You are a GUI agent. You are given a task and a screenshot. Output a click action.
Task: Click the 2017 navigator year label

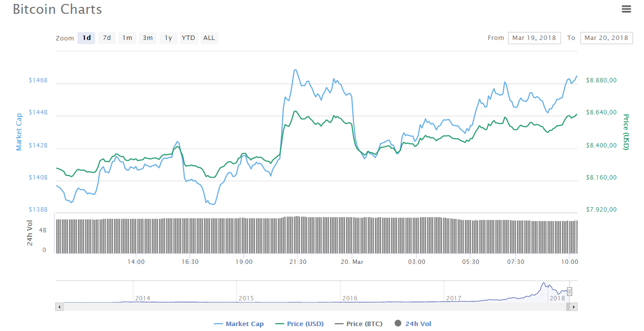454,298
